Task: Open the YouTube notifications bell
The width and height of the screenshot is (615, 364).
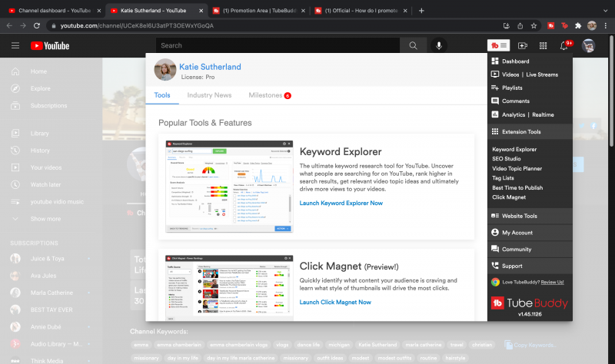Action: click(564, 46)
